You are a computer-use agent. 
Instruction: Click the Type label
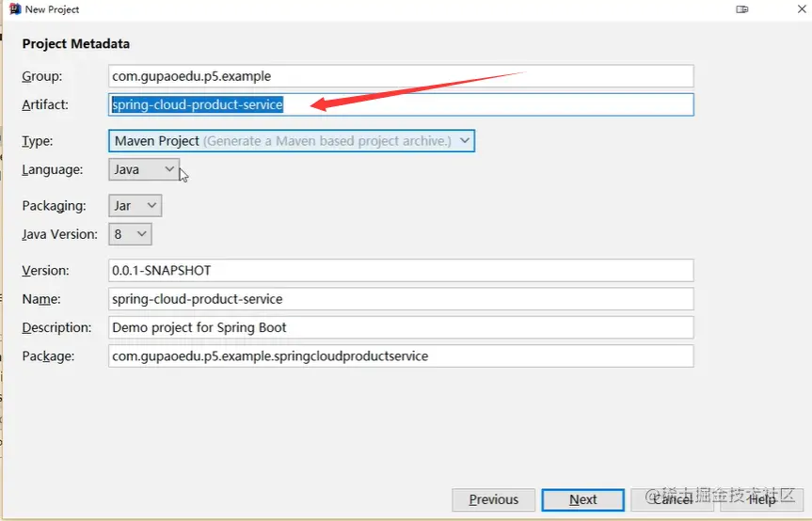coord(38,141)
